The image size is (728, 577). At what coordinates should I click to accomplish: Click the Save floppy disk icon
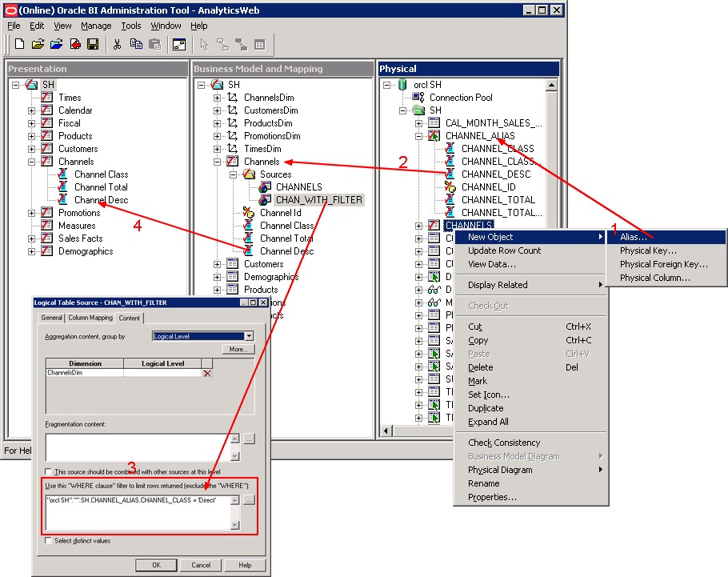(x=93, y=45)
